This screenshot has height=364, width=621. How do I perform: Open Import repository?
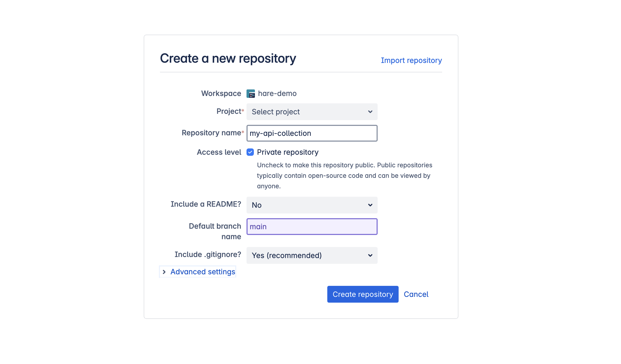[x=411, y=60]
